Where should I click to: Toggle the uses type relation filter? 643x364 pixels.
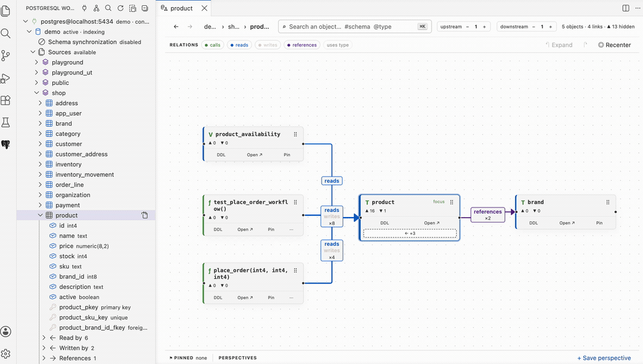pos(338,45)
